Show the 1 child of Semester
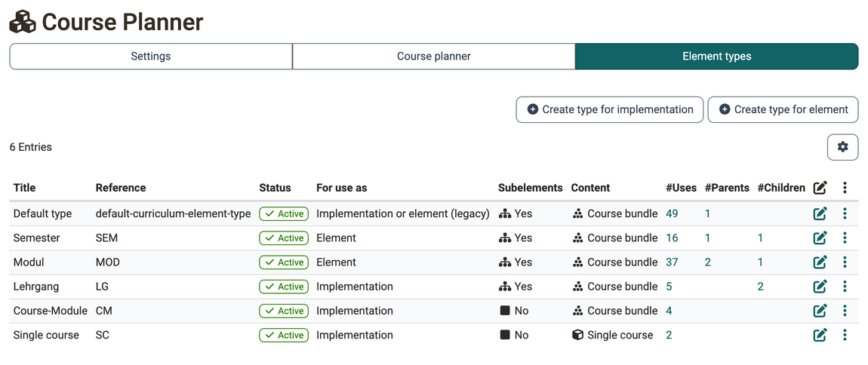 tap(761, 238)
